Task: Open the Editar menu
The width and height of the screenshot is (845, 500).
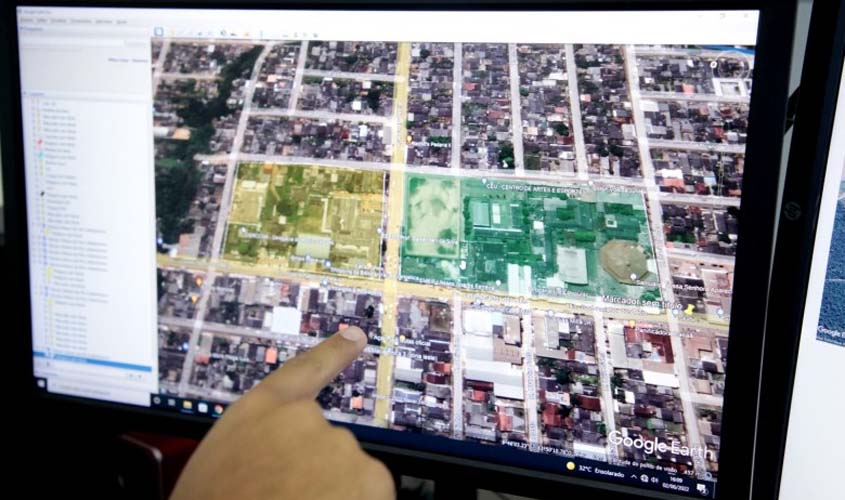Action: [x=41, y=20]
